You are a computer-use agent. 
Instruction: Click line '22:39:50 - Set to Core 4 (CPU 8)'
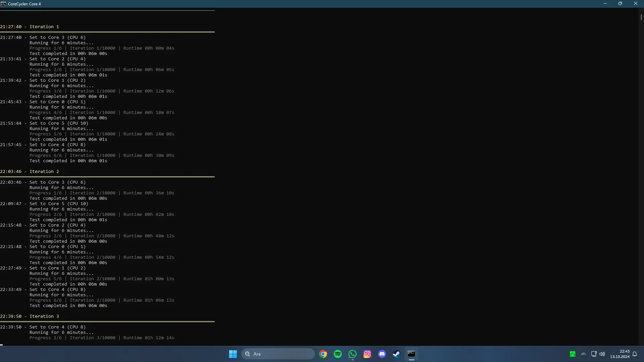(x=43, y=327)
